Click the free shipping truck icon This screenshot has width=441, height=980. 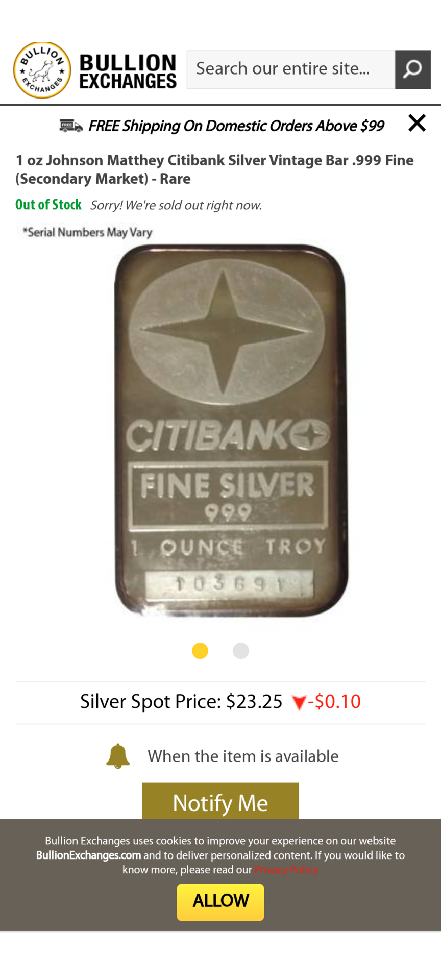[71, 126]
